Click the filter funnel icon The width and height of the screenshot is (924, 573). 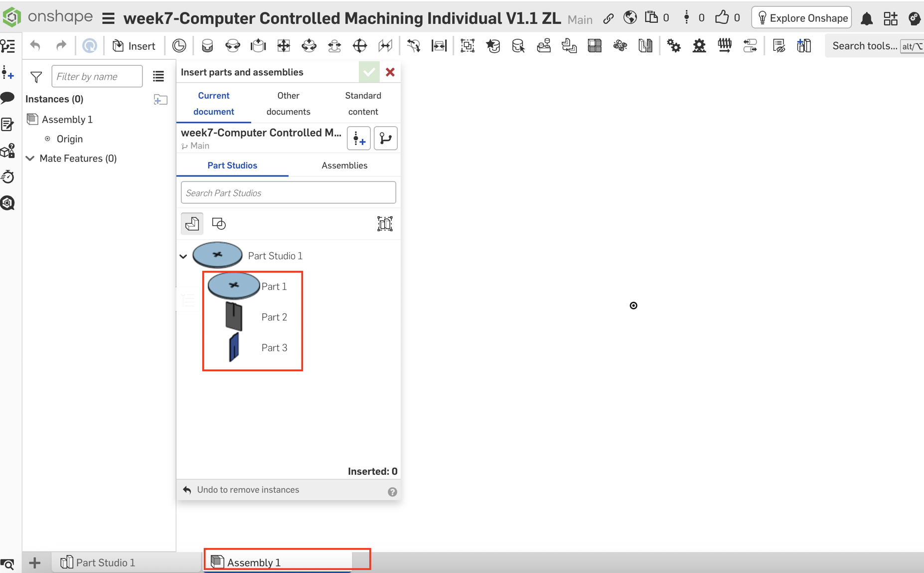point(36,77)
